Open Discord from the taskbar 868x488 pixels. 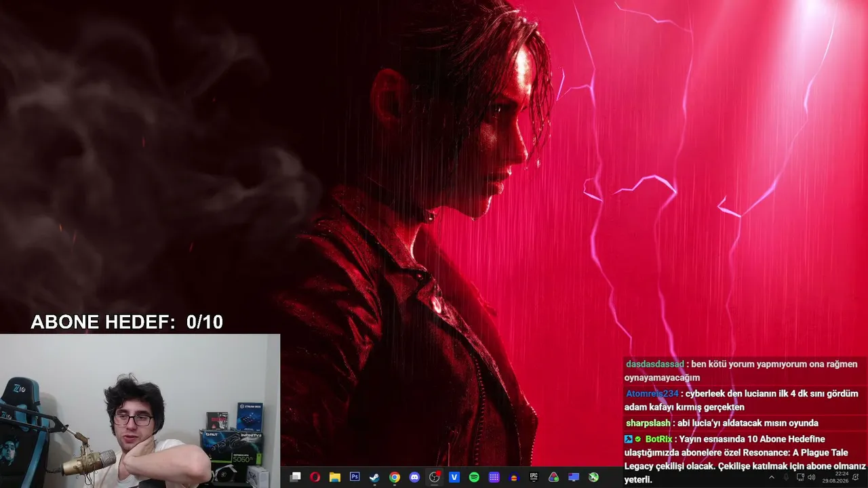tap(414, 477)
